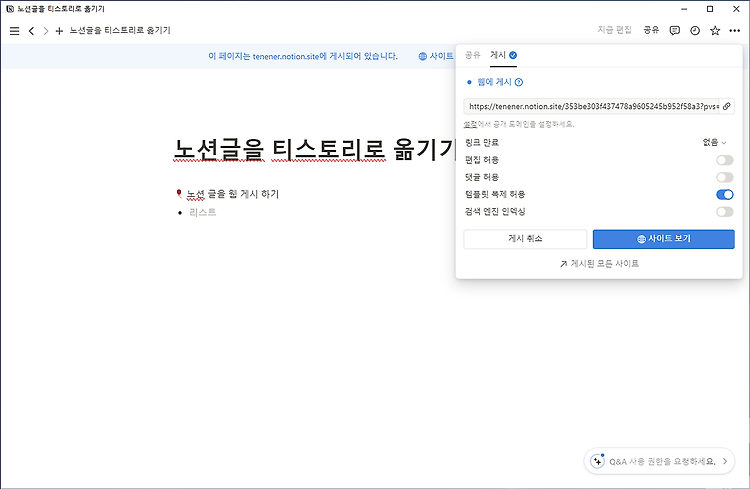Viewport: 750px width, 489px height.
Task: Click the breadcrumb 노션글을 티스토리로 옮기기
Action: (120, 31)
